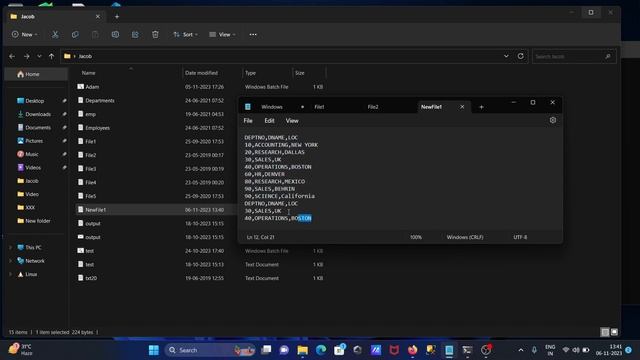Open recent locations dropdown arrow
This screenshot has width=640, height=360.
(39, 56)
